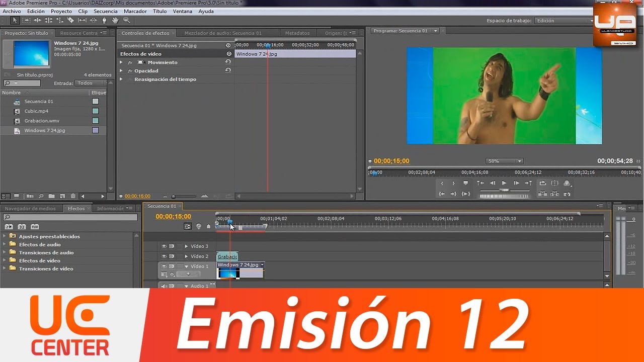Switch Project panel to list view
Viewport: 644px width, 362px height.
[x=6, y=196]
